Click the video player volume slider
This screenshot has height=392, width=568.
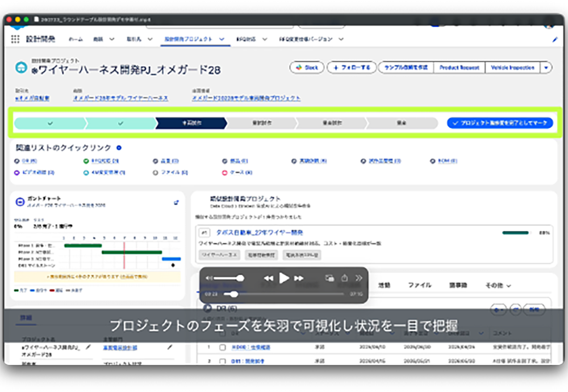pyautogui.click(x=229, y=278)
